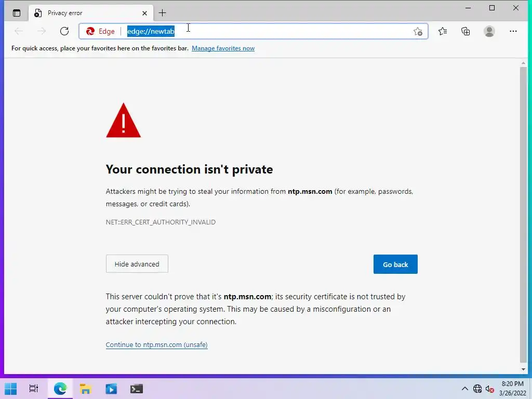Open the profile account menu
The image size is (532, 399).
[x=489, y=31]
